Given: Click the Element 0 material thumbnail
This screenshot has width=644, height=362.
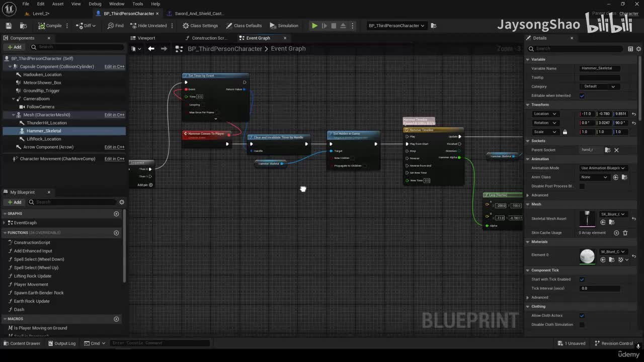Looking at the screenshot, I should tap(587, 256).
